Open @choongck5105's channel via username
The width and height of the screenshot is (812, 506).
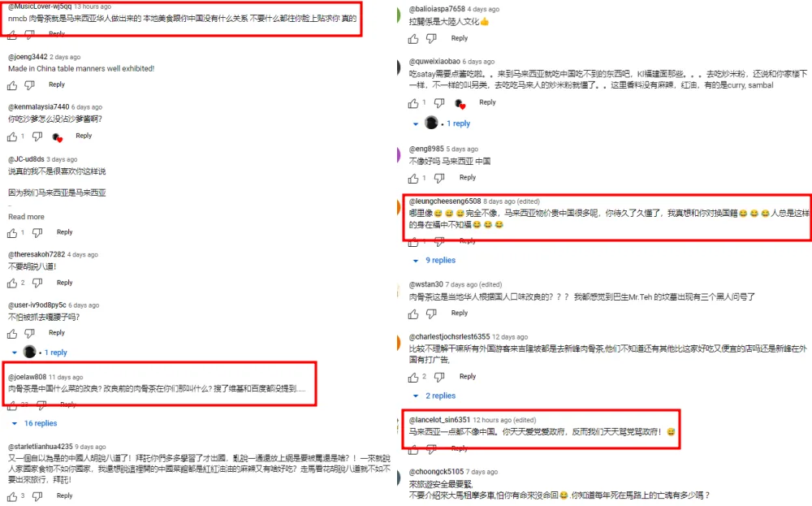(436, 471)
